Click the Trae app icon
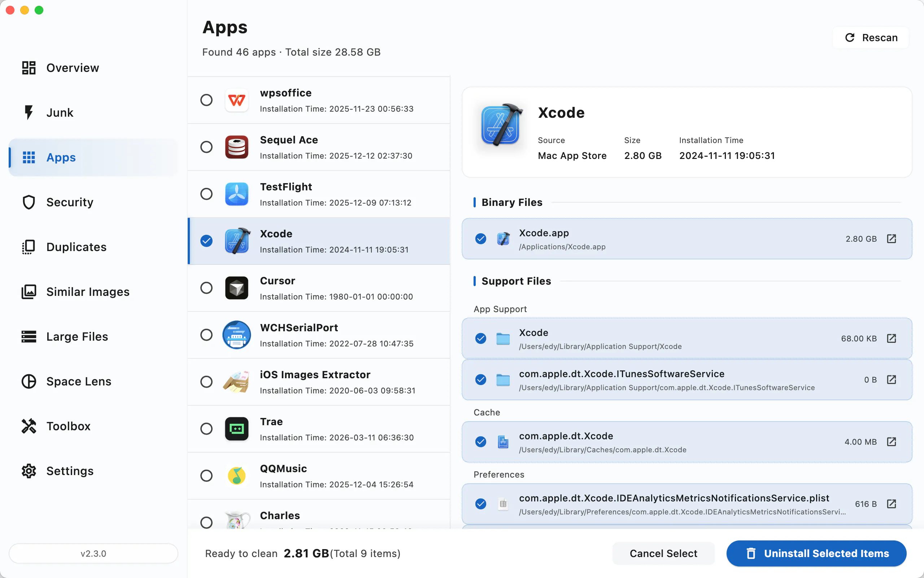The width and height of the screenshot is (924, 578). click(x=237, y=428)
